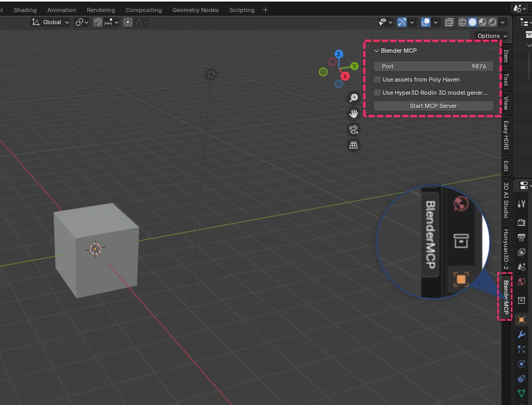Open the View sidebar tab
The width and height of the screenshot is (532, 405).
point(506,103)
